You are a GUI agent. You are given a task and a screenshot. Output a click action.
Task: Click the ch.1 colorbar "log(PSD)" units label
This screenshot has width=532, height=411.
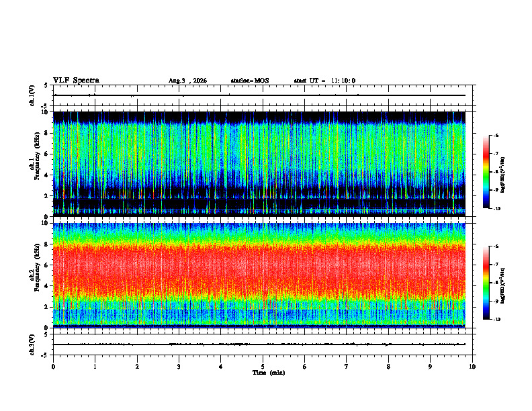pos(503,175)
